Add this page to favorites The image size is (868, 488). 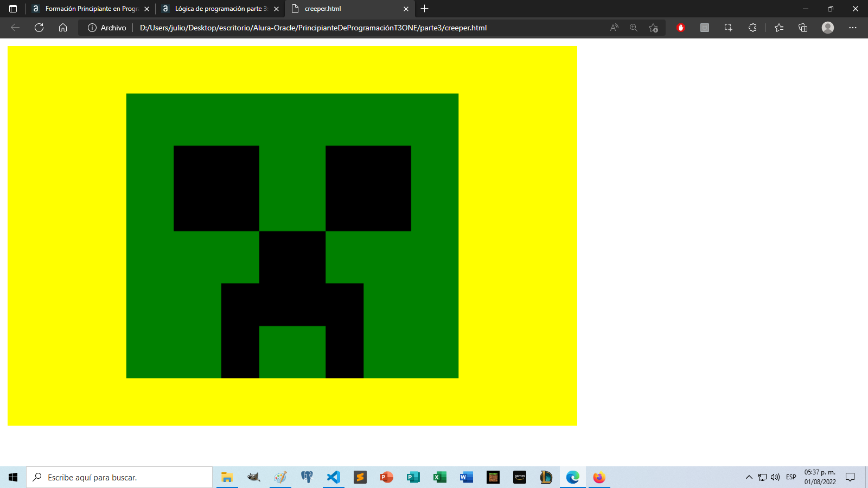pos(653,28)
